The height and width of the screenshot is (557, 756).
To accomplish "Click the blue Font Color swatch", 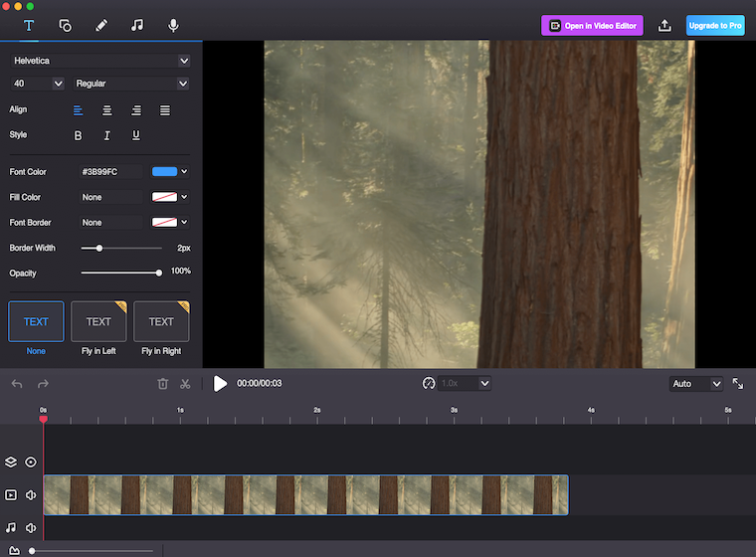I will tap(164, 172).
